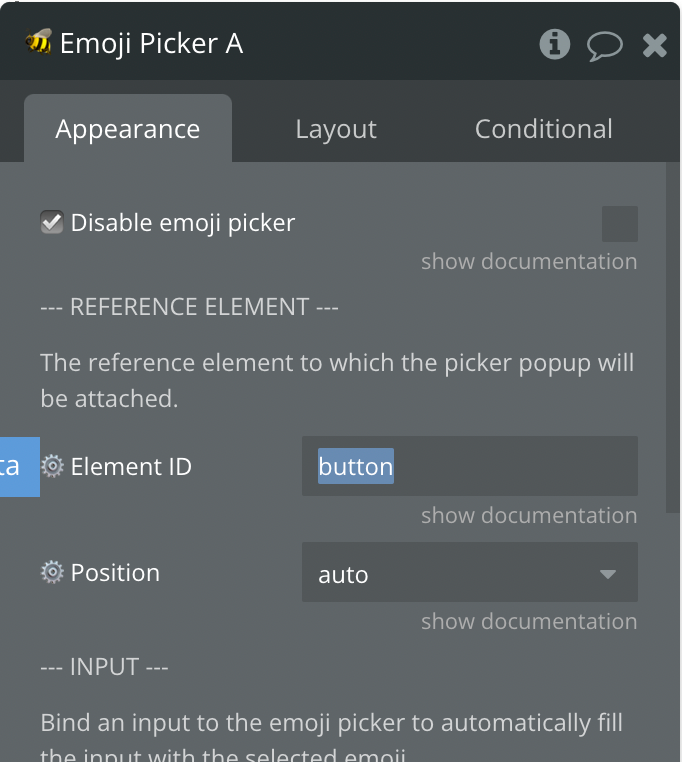Click the dynamic state square for Disable emoji picker
Screen dimensions: 682x762
(x=619, y=224)
